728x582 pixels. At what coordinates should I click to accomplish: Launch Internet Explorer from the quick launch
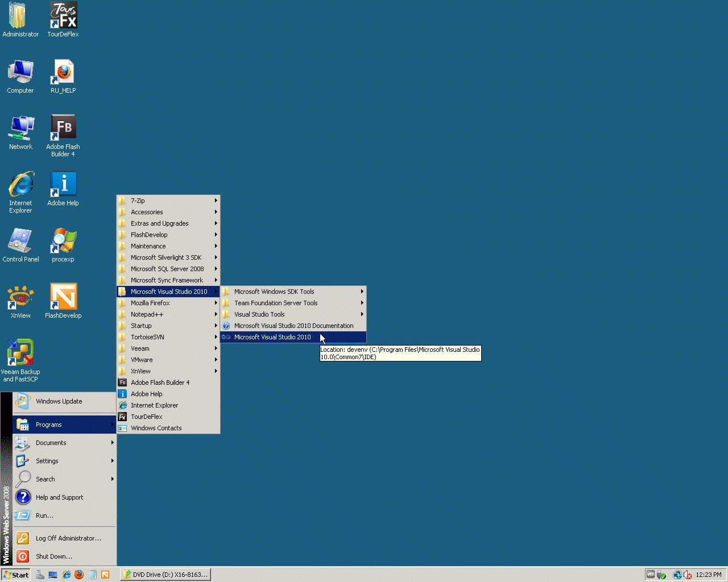[x=66, y=575]
